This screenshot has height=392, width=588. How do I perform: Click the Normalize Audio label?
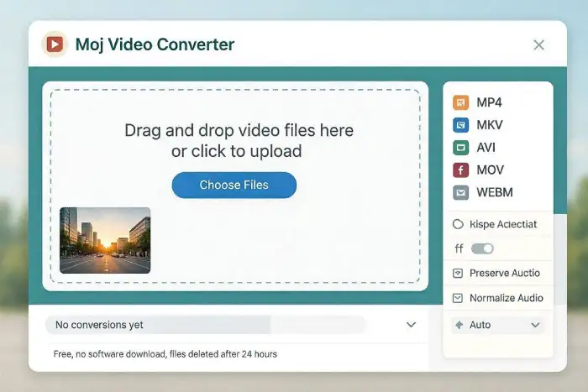pos(507,298)
